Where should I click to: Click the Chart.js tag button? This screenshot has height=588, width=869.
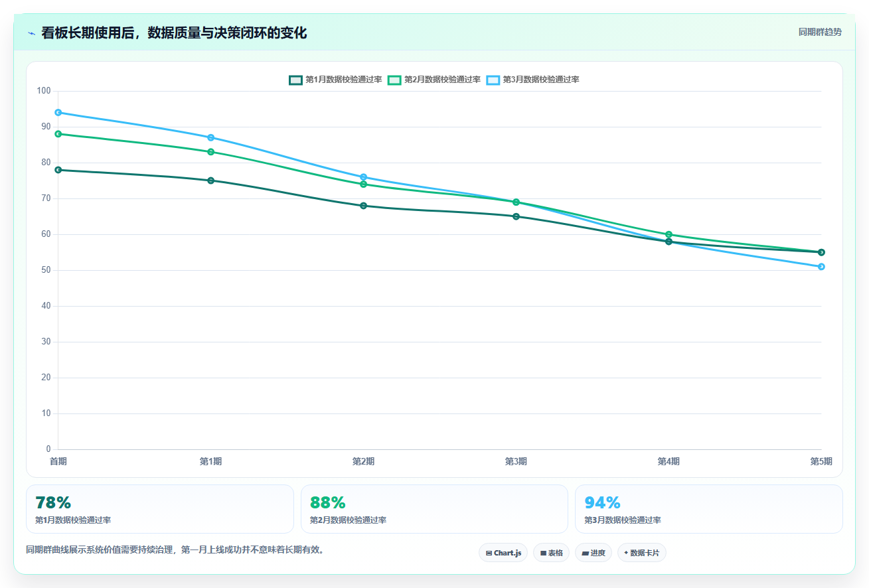point(503,553)
